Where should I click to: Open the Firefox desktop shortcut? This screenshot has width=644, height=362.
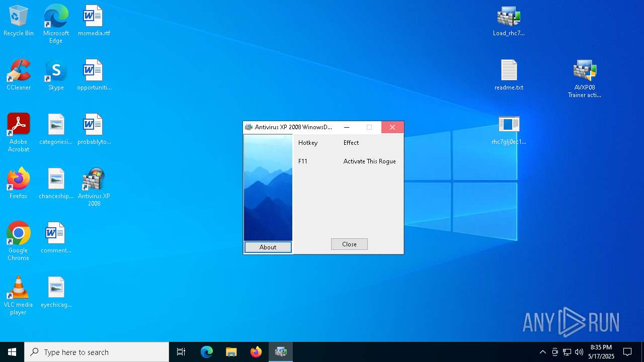coord(19,184)
